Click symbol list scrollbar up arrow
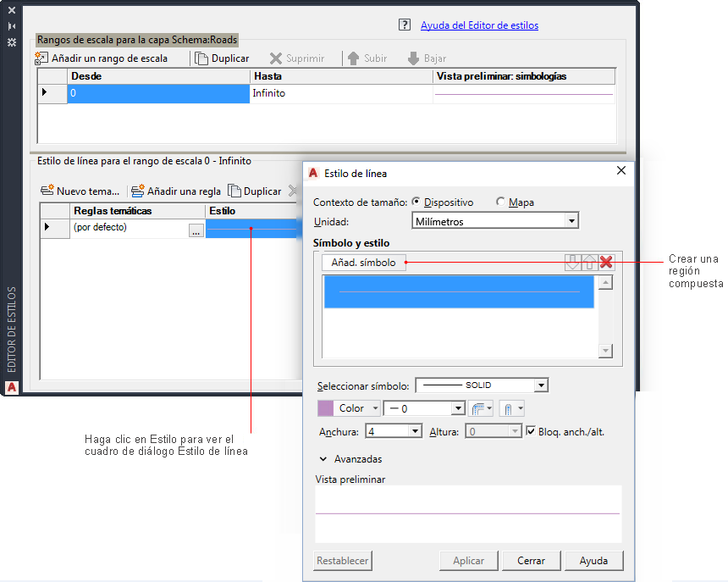This screenshot has width=728, height=582. click(x=605, y=282)
